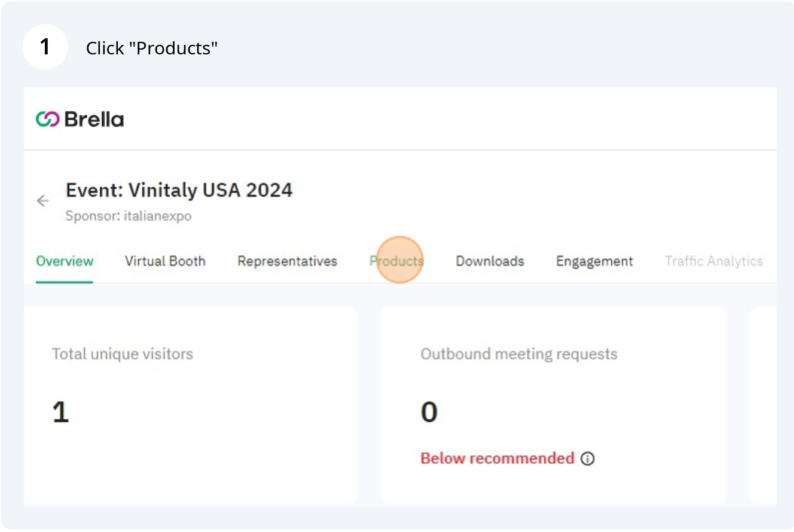The height and width of the screenshot is (532, 794).
Task: Click the Total unique visitors label
Action: click(123, 354)
